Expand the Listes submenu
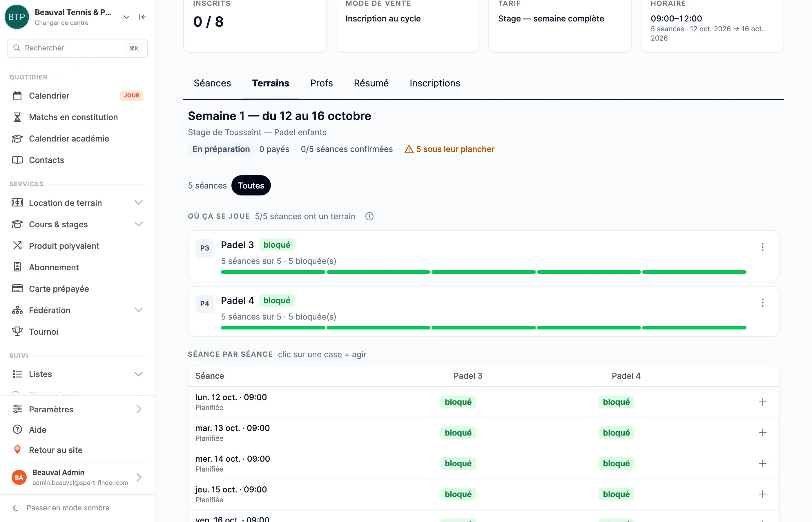Screen dimensions: 812x522 138,374
